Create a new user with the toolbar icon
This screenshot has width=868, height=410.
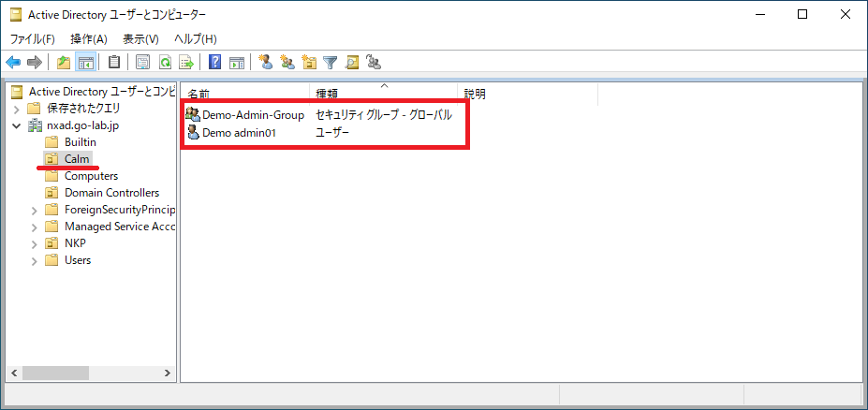coord(266,63)
